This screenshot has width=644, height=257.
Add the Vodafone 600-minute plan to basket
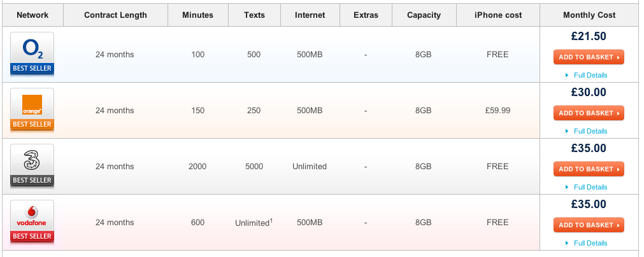pyautogui.click(x=589, y=225)
